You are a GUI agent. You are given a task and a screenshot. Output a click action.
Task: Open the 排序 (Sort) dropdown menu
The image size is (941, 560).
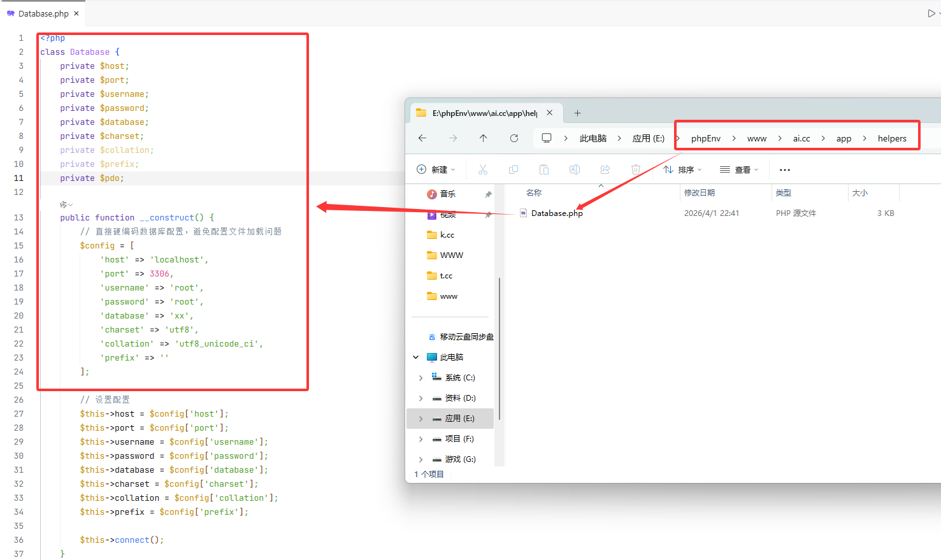(x=682, y=169)
